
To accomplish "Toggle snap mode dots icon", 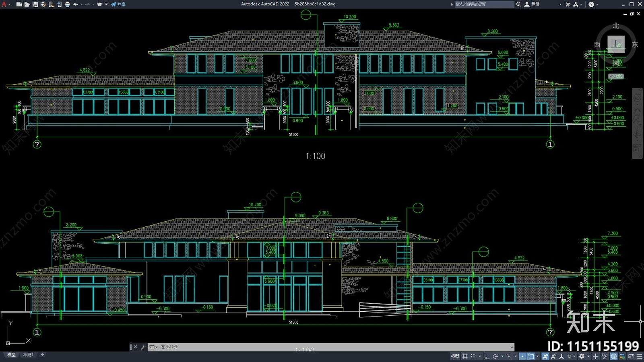I will [x=473, y=356].
